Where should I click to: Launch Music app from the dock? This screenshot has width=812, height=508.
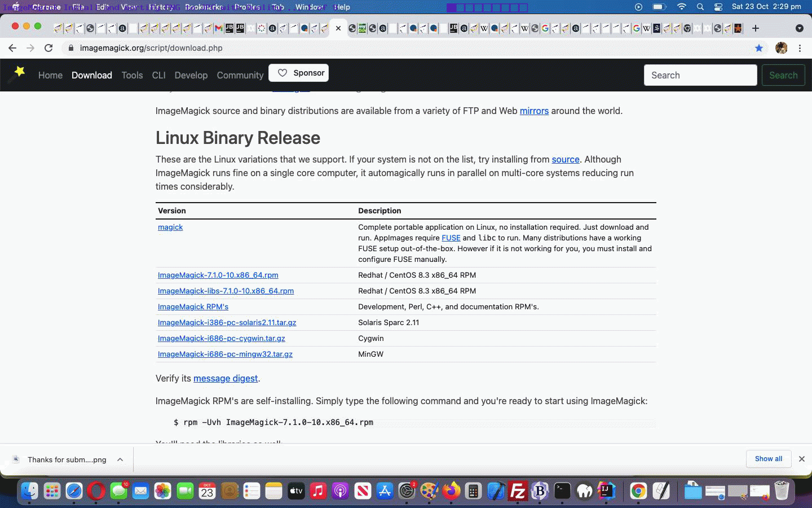tap(318, 491)
